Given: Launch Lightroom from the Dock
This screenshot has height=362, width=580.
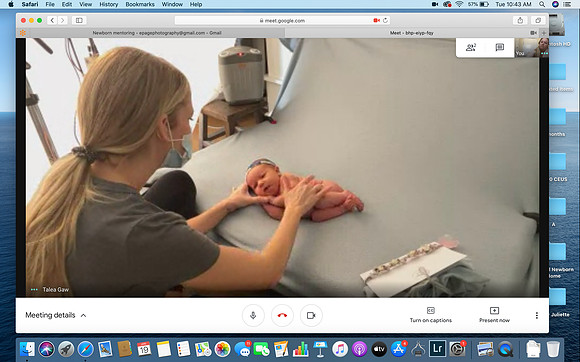Looking at the screenshot, I should tap(438, 349).
